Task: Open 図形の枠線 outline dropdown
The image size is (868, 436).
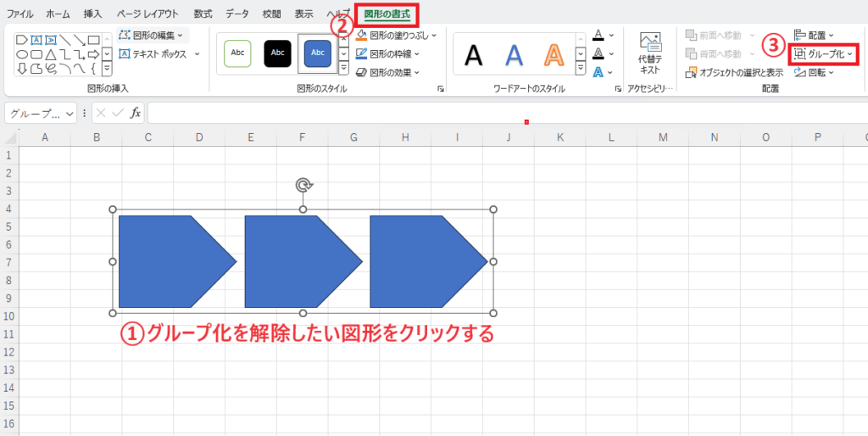Action: (387, 53)
